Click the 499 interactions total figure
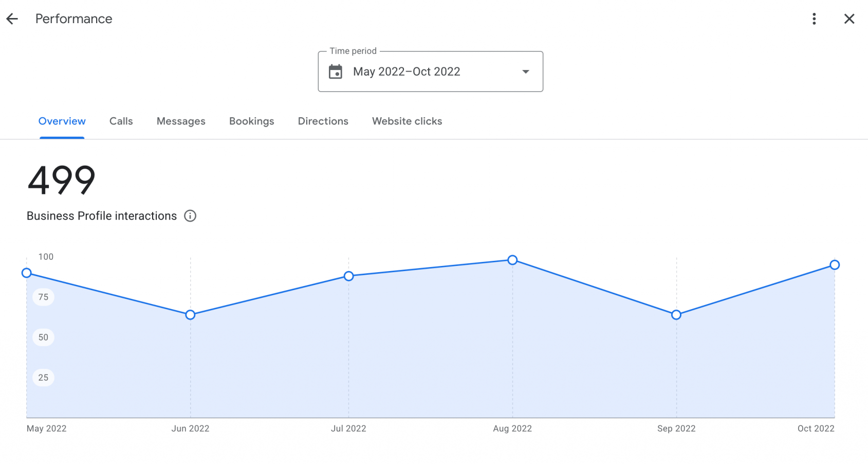This screenshot has height=464, width=868. (x=61, y=179)
